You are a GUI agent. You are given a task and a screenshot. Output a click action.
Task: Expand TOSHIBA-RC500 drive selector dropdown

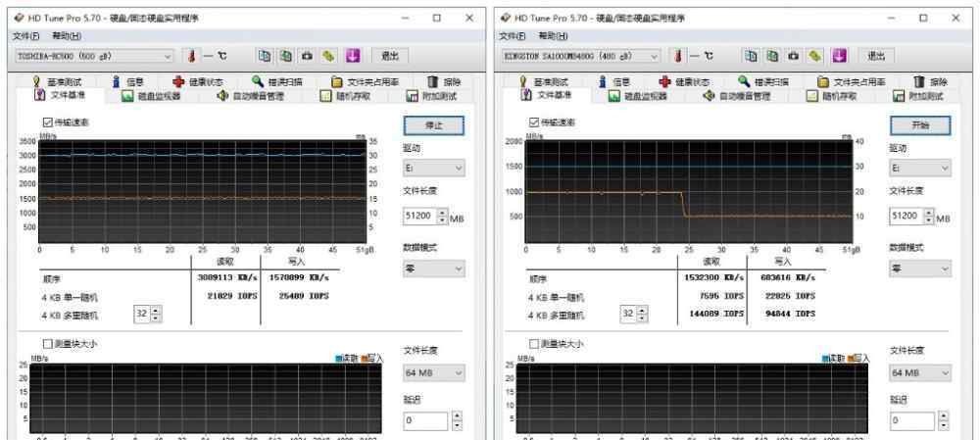94,56
